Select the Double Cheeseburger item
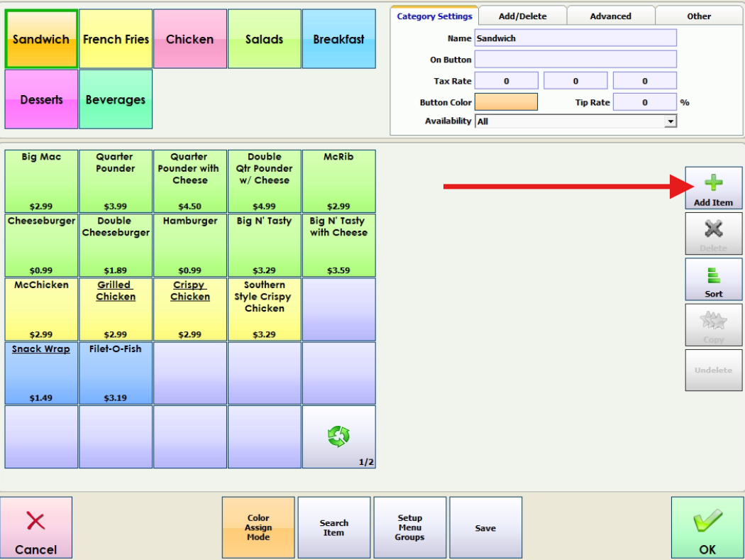The width and height of the screenshot is (745, 560). tap(116, 246)
